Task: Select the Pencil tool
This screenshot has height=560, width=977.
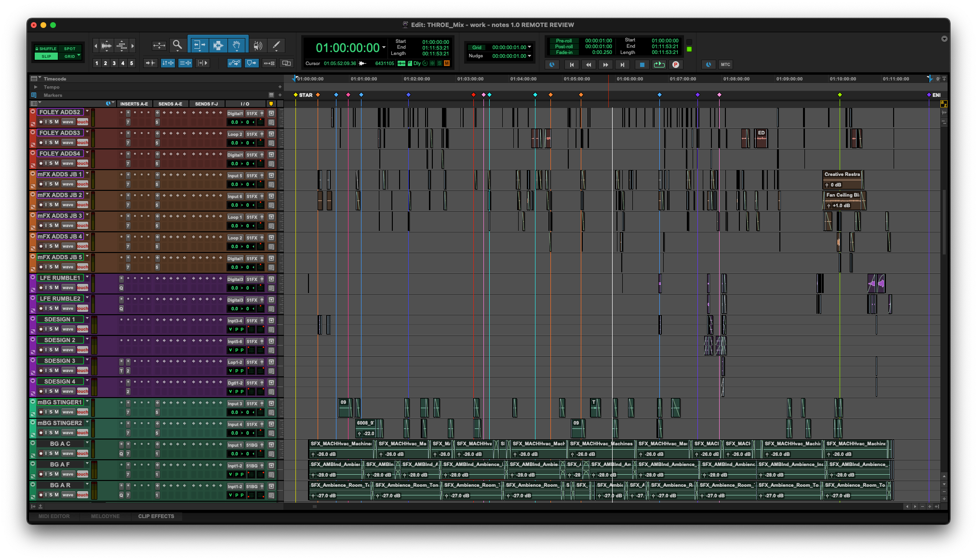Action: [x=276, y=45]
